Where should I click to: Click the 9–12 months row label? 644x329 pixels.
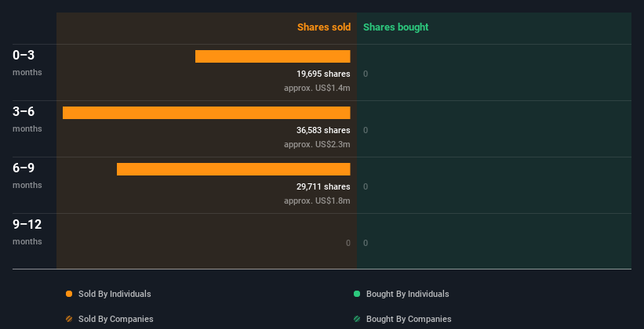click(x=27, y=232)
